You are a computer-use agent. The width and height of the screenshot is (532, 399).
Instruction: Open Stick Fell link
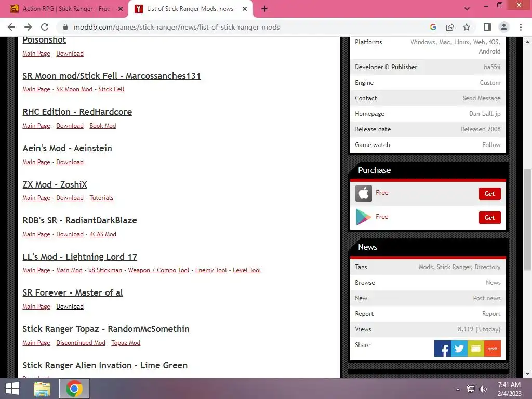pos(111,89)
